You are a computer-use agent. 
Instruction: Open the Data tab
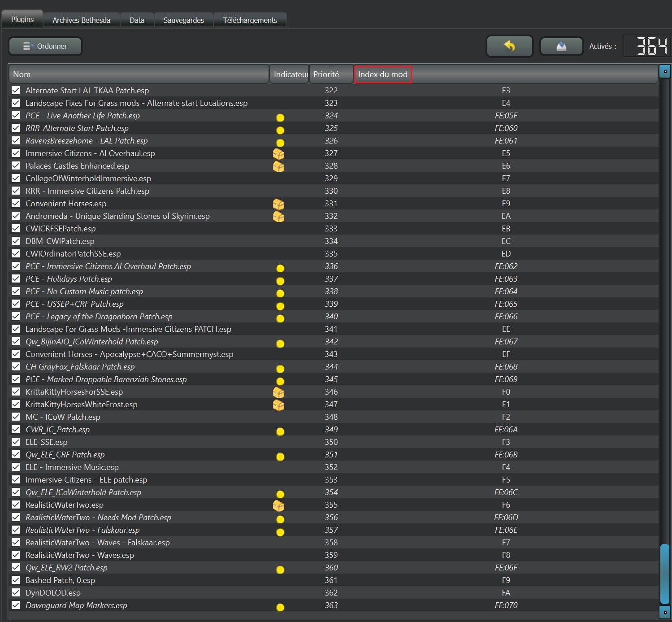coord(137,20)
